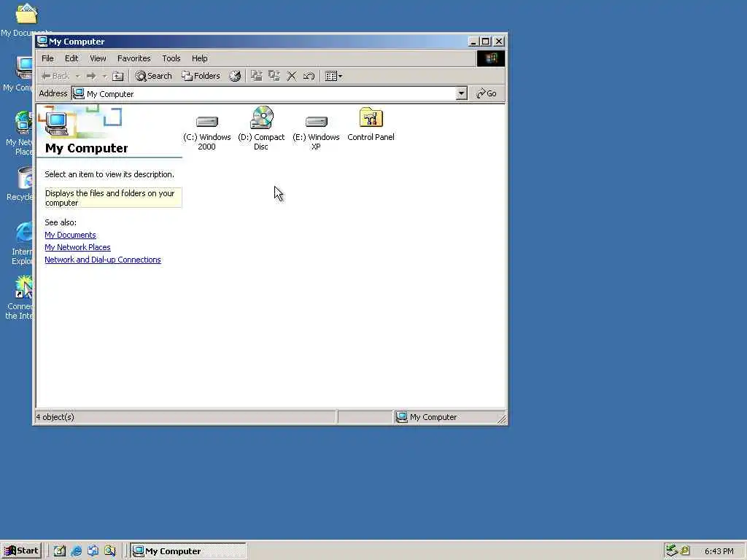This screenshot has width=747, height=560.
Task: Open the Help menu
Action: pyautogui.click(x=200, y=58)
